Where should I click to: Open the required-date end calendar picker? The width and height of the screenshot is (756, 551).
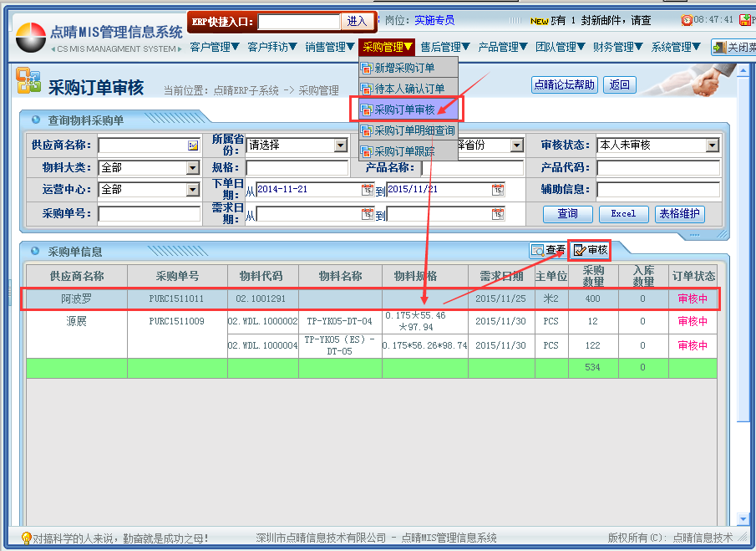tap(498, 215)
